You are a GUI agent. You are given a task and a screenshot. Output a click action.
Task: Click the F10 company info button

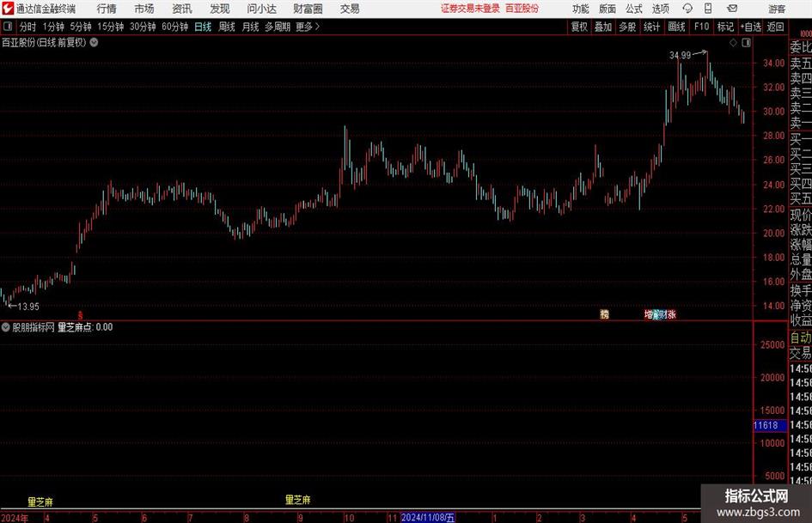pyautogui.click(x=702, y=27)
